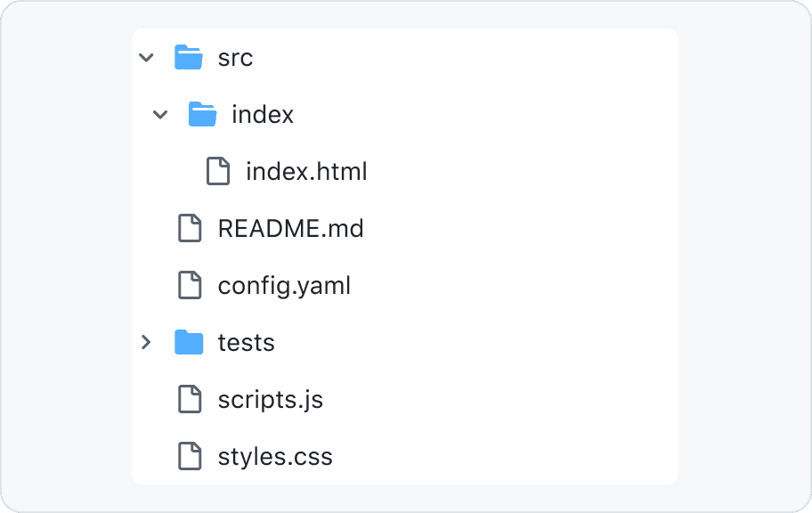Open the styles.css file
812x513 pixels.
[275, 456]
